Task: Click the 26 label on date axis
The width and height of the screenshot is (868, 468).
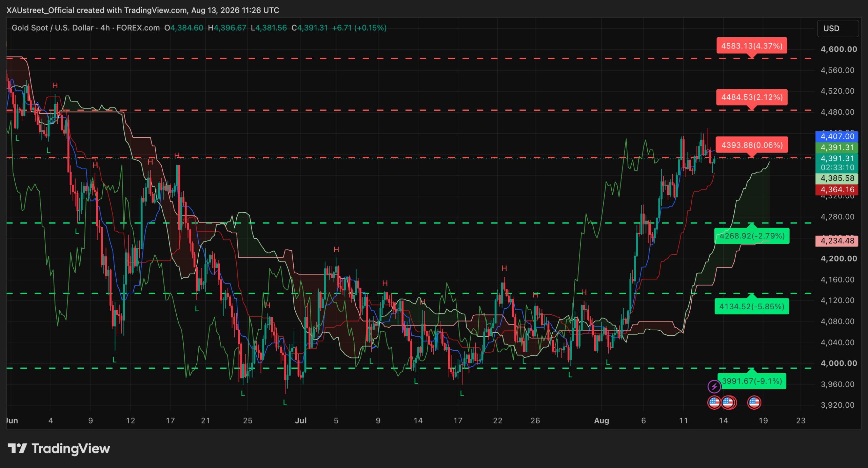Action: click(535, 421)
